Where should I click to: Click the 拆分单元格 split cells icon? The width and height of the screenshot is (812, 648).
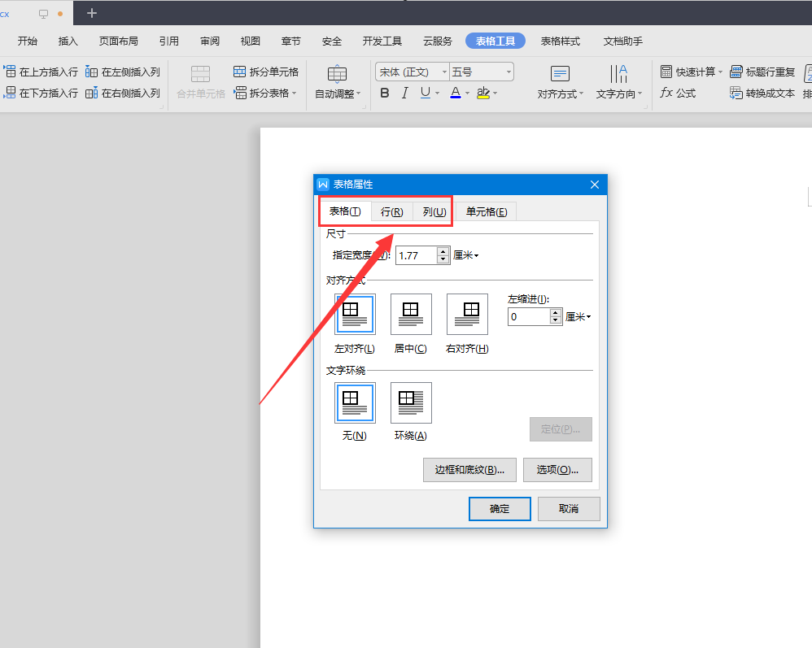pos(239,72)
